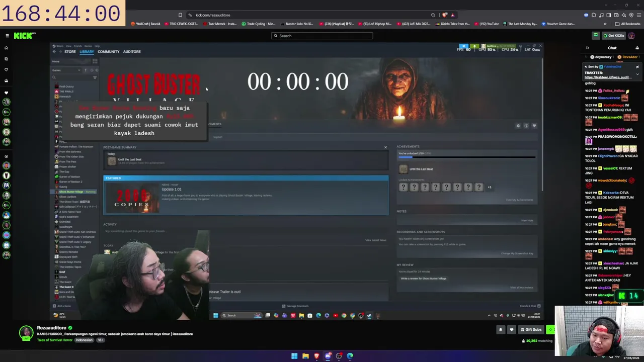Click the Gift Subs button
The width and height of the screenshot is (644, 362).
(531, 330)
